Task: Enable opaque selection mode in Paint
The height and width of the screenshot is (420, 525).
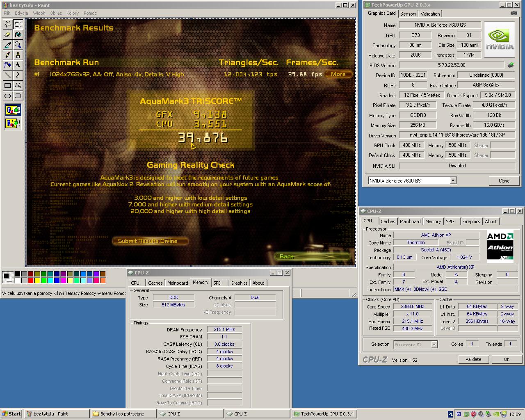Action: pyautogui.click(x=13, y=110)
